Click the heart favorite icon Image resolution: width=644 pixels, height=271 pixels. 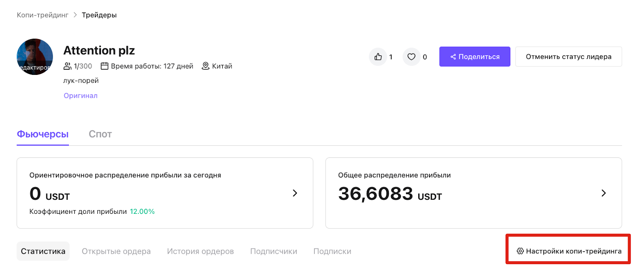[411, 57]
